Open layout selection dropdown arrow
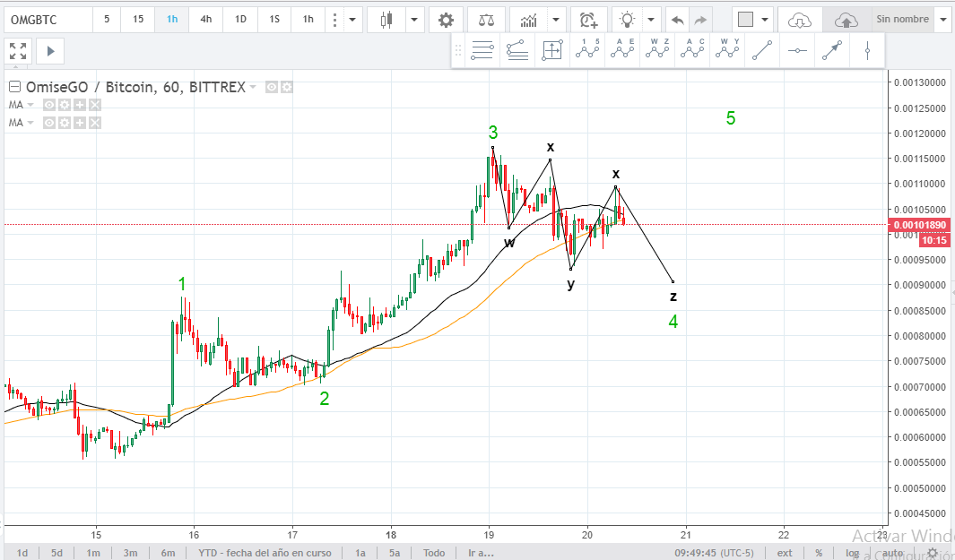The width and height of the screenshot is (955, 560). [764, 20]
